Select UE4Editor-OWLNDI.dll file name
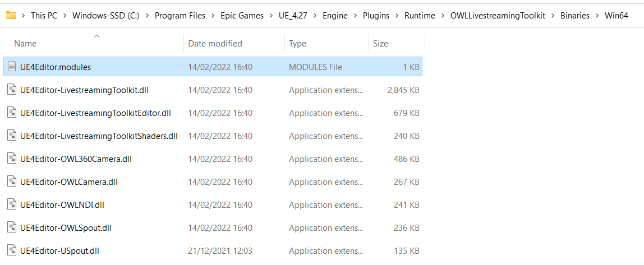644x265 pixels. (62, 204)
